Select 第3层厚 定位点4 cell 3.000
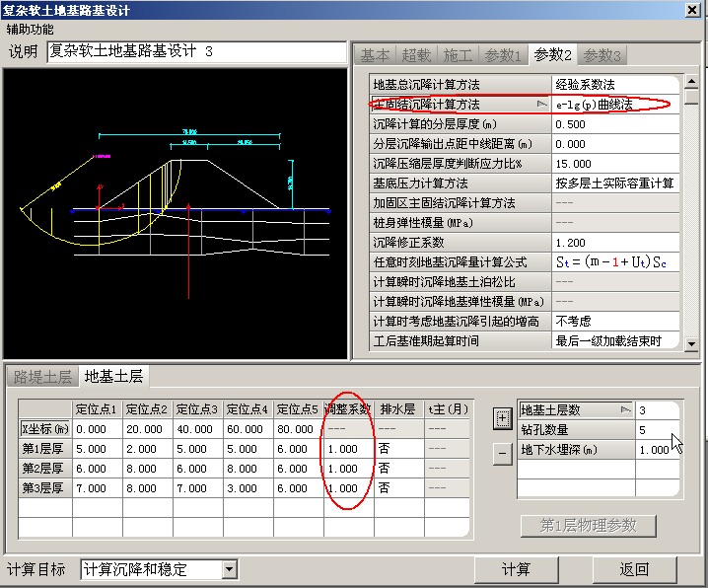Viewport: 708px width, 588px height. click(248, 488)
